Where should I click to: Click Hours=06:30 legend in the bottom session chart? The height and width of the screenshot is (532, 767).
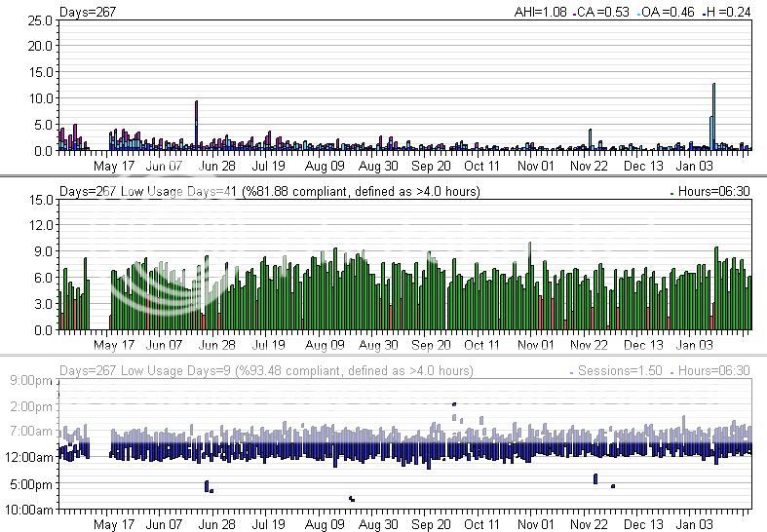710,371
